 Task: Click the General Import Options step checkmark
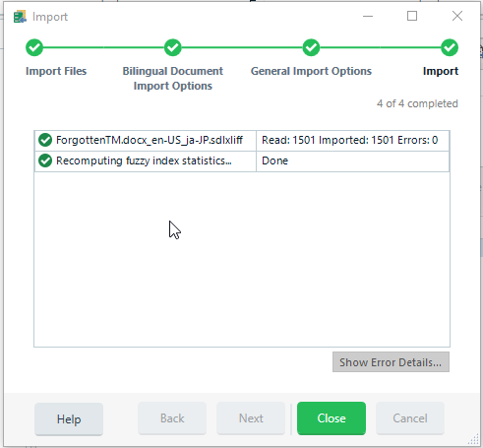(x=311, y=48)
